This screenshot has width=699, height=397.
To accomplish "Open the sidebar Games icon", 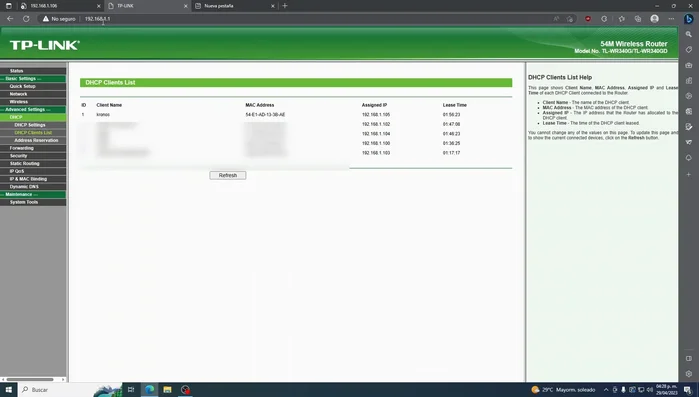I will pyautogui.click(x=689, y=81).
